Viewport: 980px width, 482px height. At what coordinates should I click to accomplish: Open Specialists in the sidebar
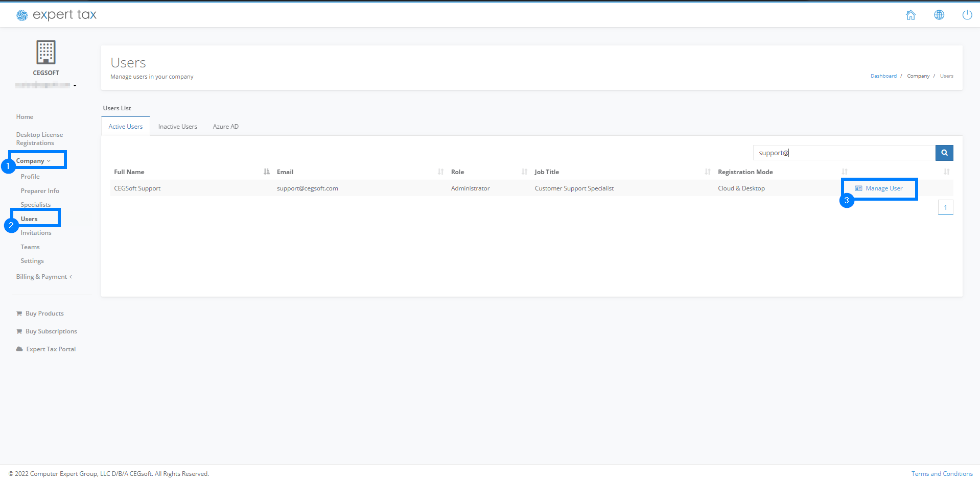point(36,205)
